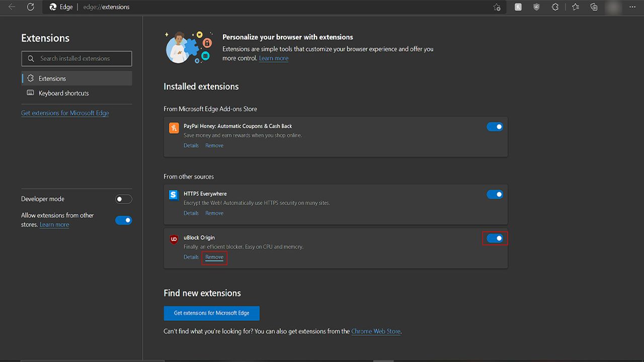Click the Honey extension toolbar icon
Screen dimensions: 644x362
pyautogui.click(x=518, y=7)
